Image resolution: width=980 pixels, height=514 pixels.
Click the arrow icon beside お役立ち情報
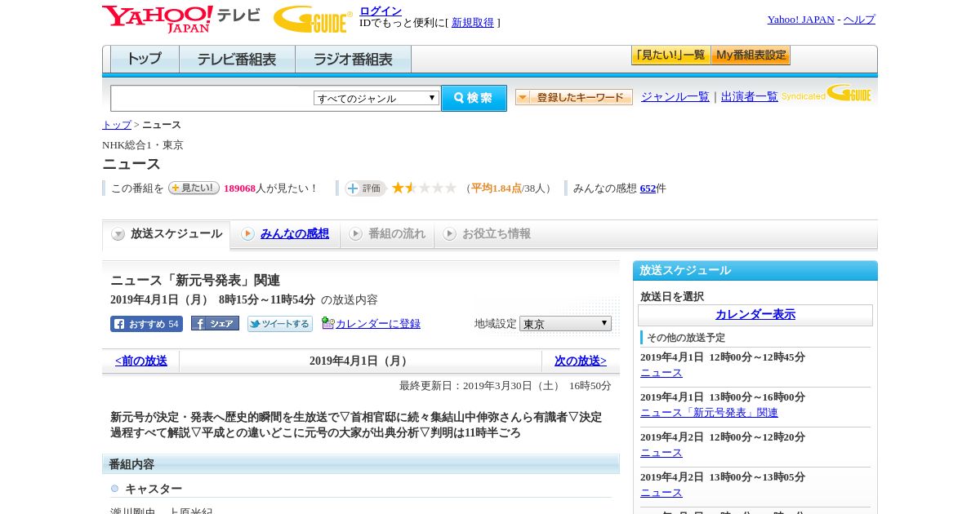coord(449,234)
